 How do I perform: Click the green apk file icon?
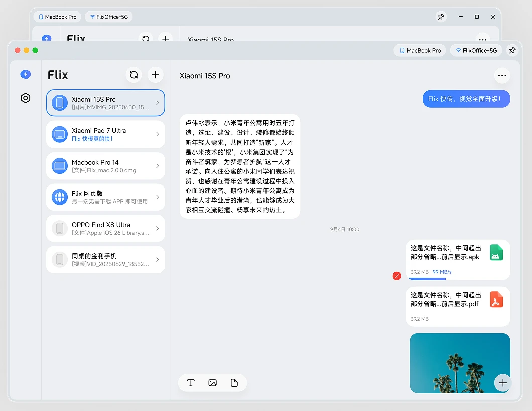tap(496, 252)
